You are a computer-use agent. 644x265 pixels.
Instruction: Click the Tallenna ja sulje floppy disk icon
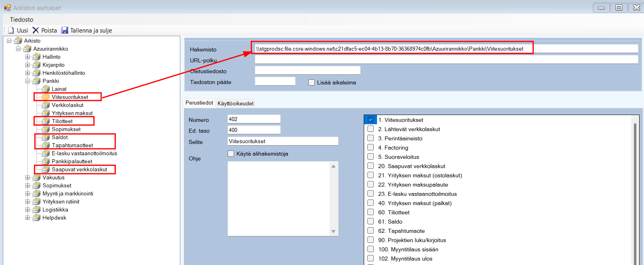[x=65, y=31]
